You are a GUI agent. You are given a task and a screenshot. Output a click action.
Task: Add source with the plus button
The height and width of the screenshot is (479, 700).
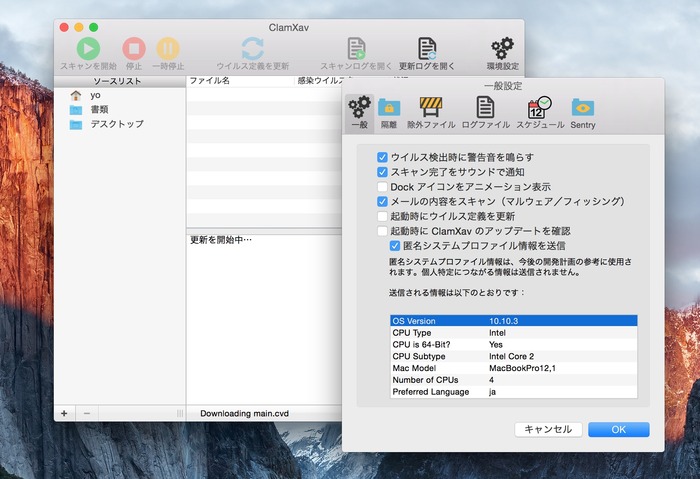64,413
